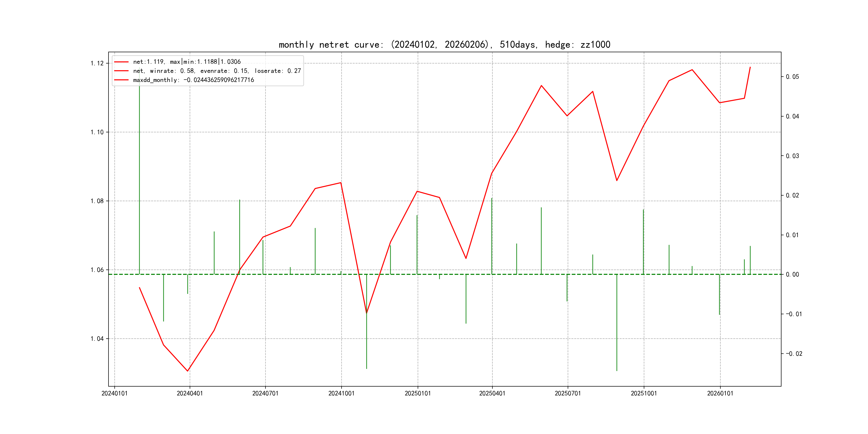Click the 20240101 x-axis label

(x=115, y=393)
